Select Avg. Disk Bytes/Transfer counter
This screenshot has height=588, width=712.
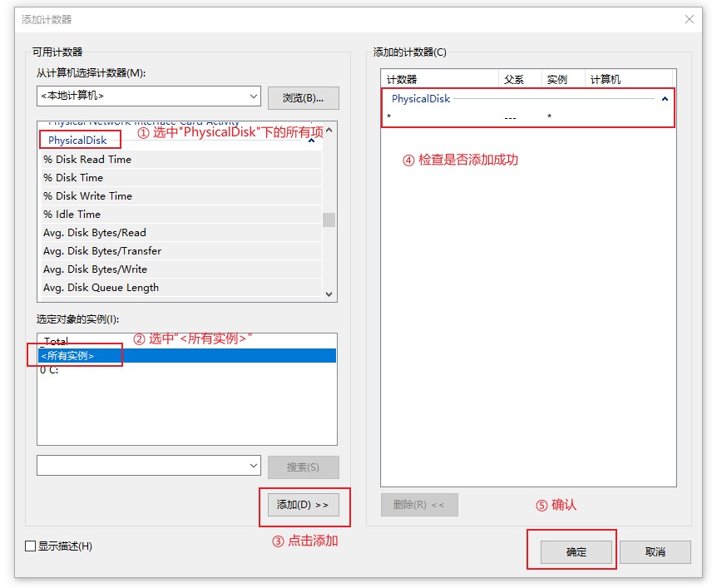click(x=181, y=250)
